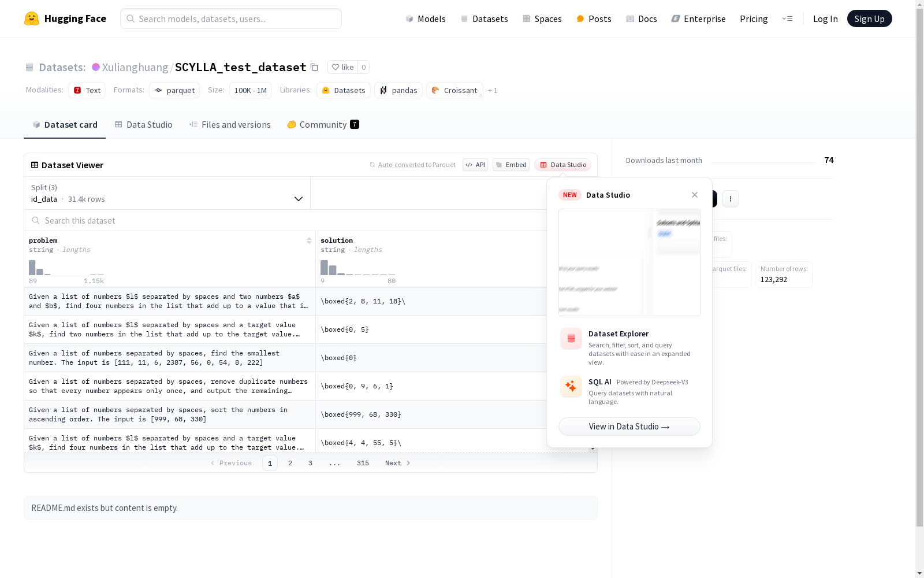The height and width of the screenshot is (578, 924).
Task: Click the Dataset Explorer description text
Action: tap(639, 354)
